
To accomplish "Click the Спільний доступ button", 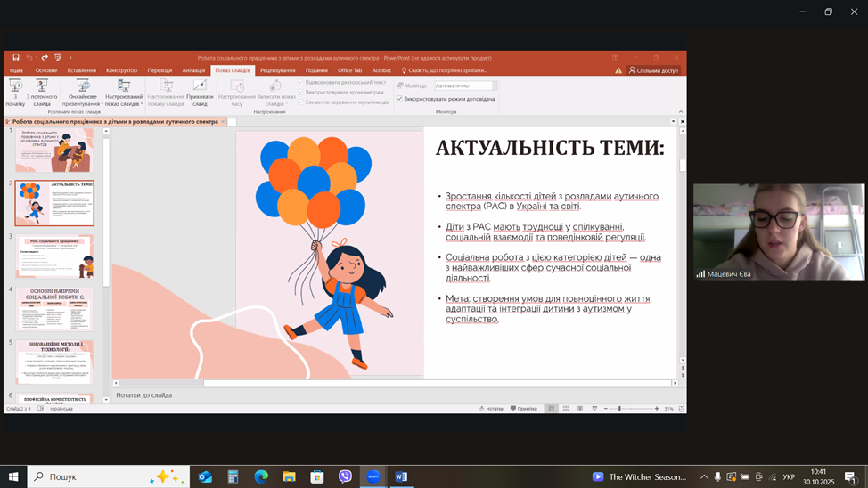I will 653,70.
